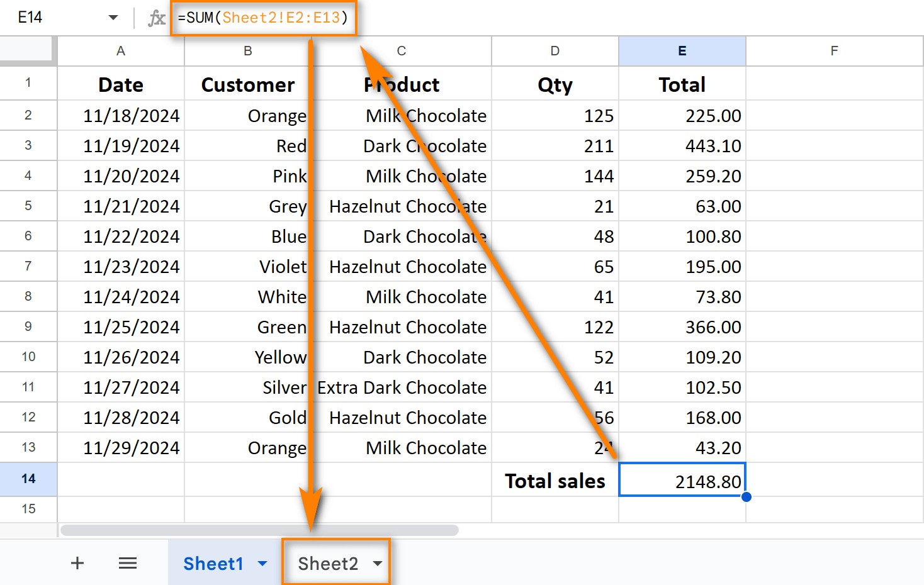Select the cell labeled Total sales

click(555, 479)
